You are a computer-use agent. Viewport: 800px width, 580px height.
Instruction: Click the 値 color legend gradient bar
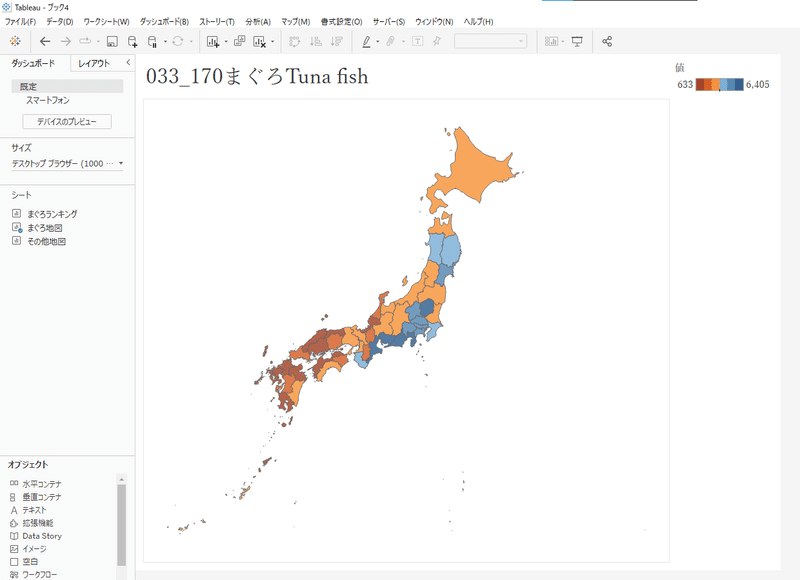pos(719,85)
